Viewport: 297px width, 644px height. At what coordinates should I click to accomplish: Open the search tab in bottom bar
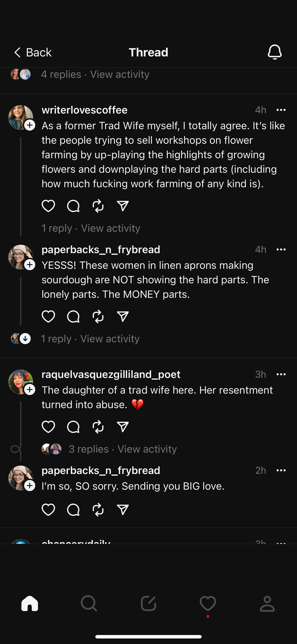point(89,603)
